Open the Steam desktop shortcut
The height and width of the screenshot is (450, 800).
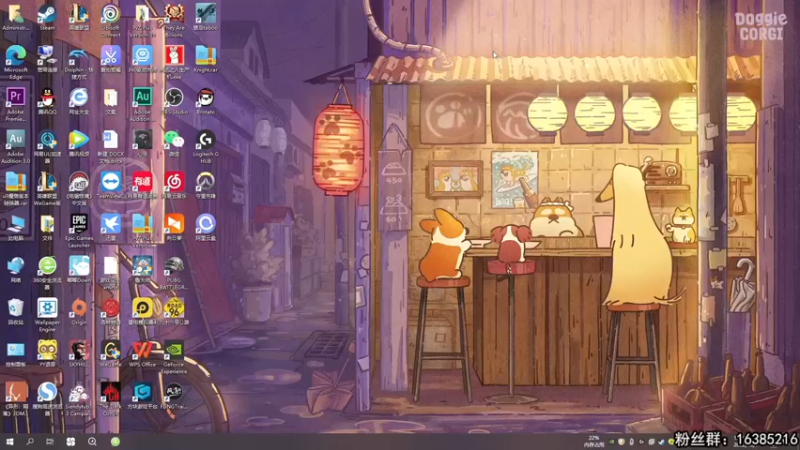click(47, 17)
